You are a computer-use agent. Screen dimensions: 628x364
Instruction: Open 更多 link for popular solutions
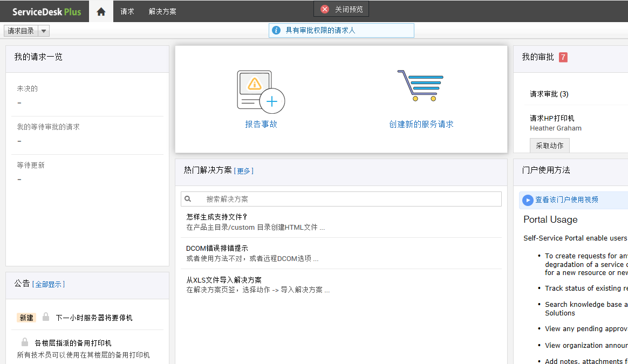pyautogui.click(x=243, y=171)
